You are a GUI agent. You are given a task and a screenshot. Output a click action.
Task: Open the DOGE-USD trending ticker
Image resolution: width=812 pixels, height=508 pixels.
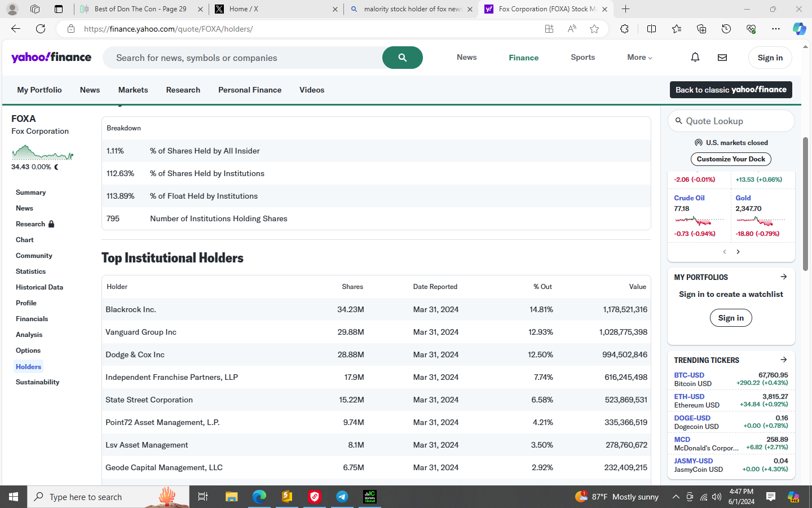692,418
